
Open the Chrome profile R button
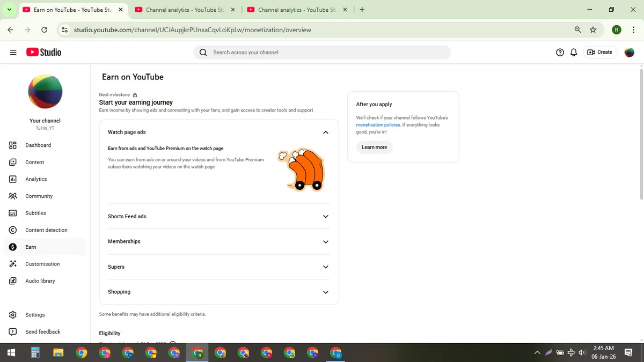pyautogui.click(x=617, y=30)
